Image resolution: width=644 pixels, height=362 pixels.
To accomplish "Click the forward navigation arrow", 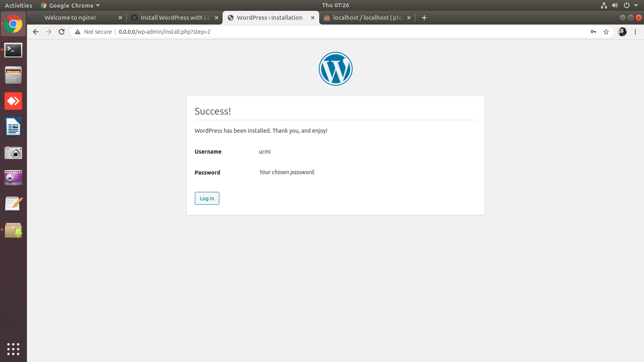I will (49, 32).
